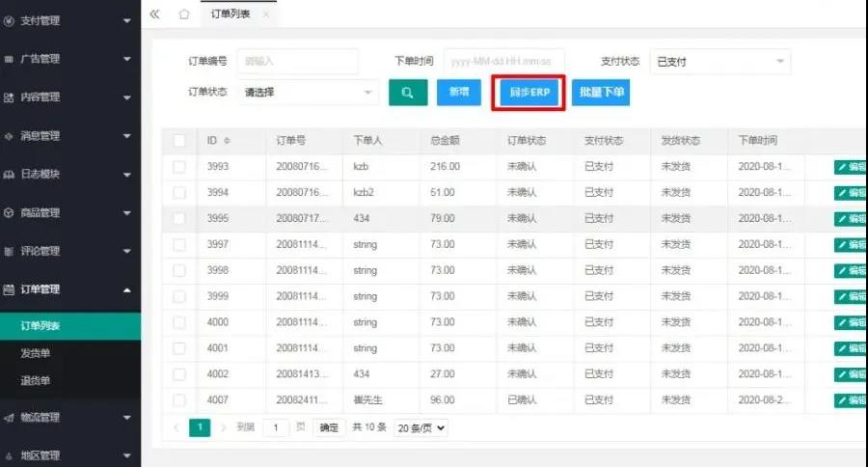The width and height of the screenshot is (868, 467).
Task: Click the 广告管理 sidebar icon
Action: [x=9, y=59]
